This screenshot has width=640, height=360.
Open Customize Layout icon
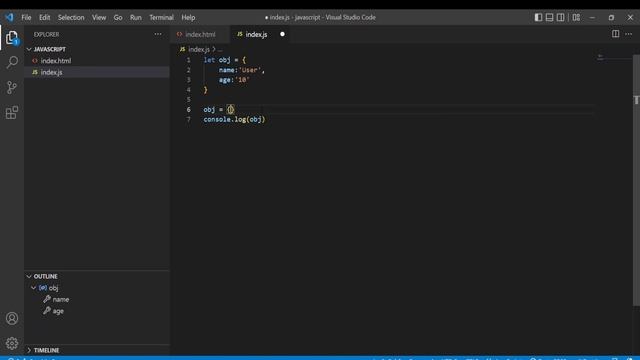[x=576, y=17]
